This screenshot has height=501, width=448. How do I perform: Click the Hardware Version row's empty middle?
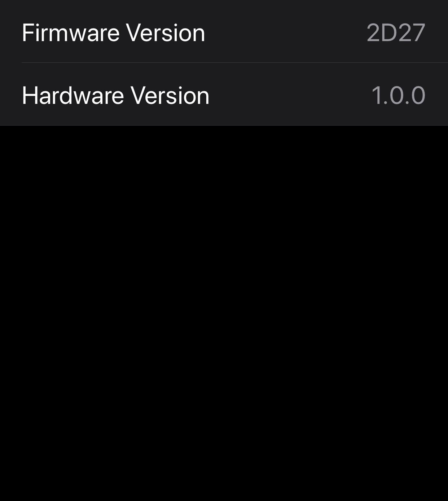point(289,96)
